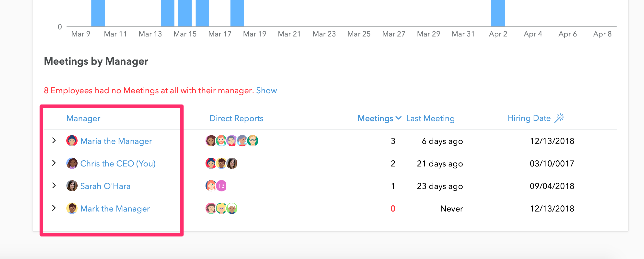Click third direct report avatar in Maria's row
Screen dimensions: 644x259
(232, 141)
